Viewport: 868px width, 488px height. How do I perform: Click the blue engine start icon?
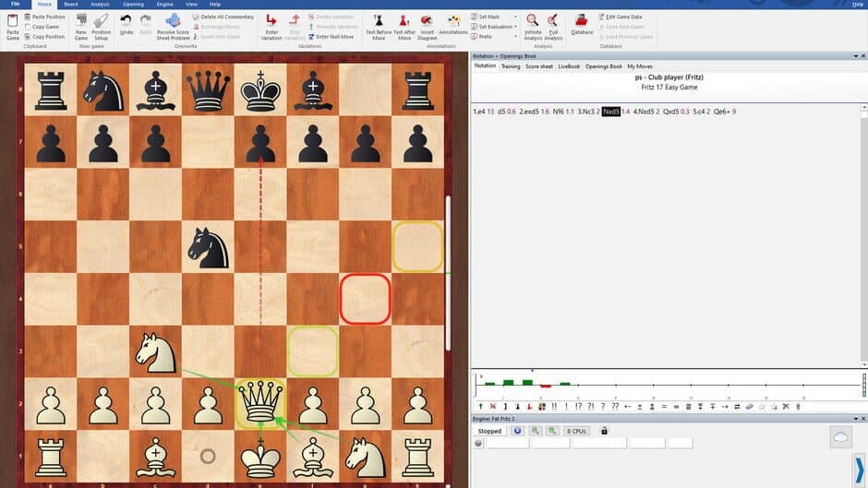(517, 431)
